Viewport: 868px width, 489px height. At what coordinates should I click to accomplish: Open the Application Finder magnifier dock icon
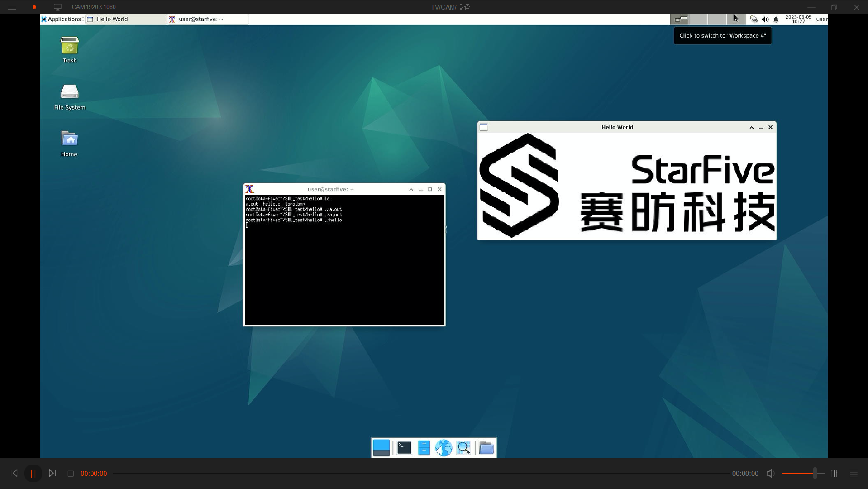(463, 448)
